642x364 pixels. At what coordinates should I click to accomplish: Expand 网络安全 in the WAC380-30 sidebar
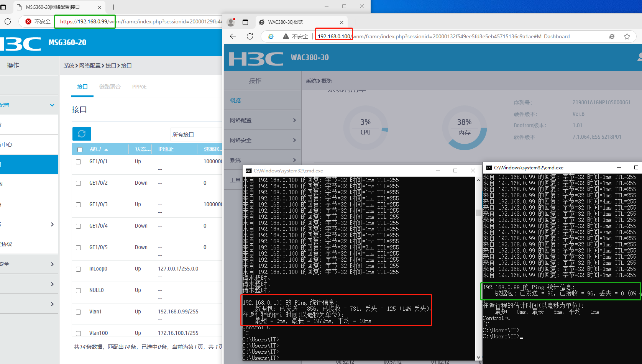(263, 140)
